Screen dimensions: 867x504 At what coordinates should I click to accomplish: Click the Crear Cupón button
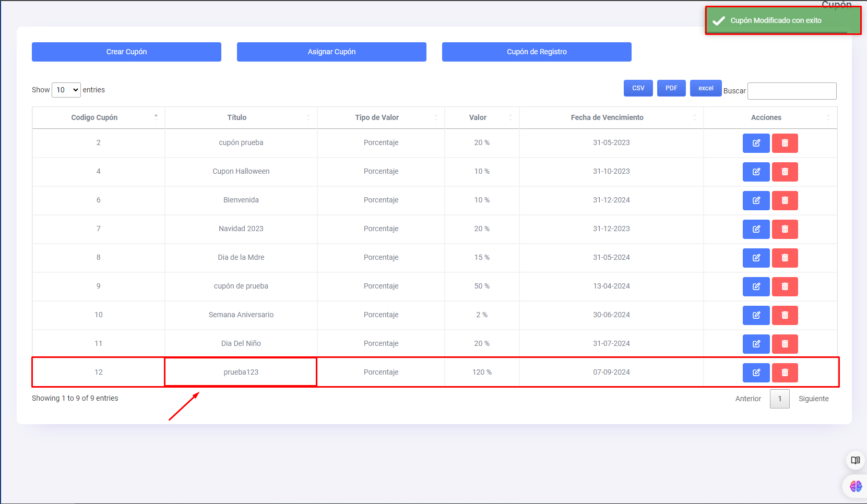coord(126,52)
